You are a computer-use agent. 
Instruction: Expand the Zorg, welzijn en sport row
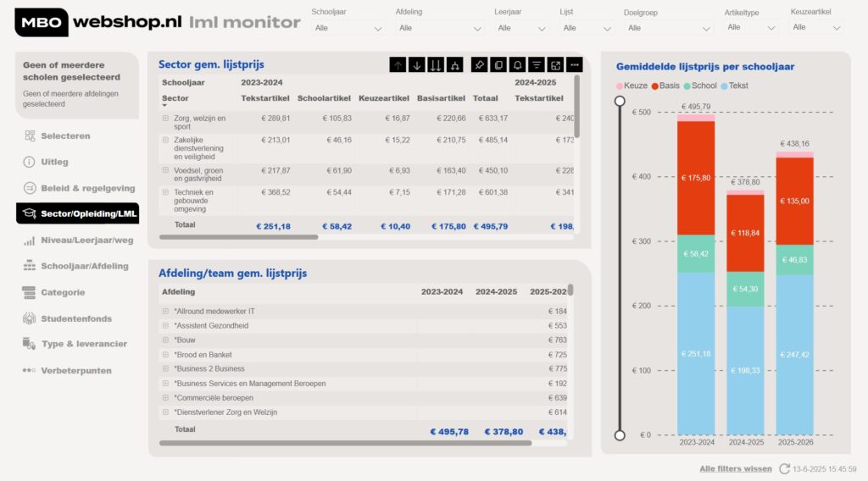(166, 119)
